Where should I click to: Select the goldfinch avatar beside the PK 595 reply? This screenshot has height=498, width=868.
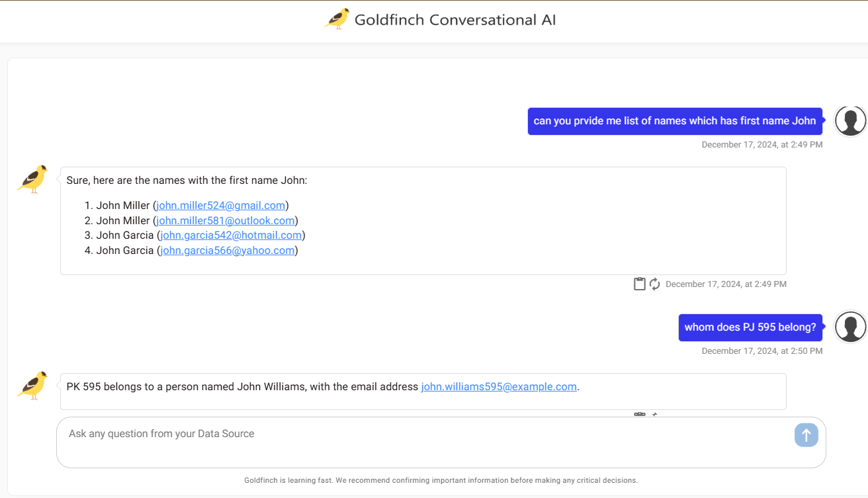coord(32,386)
